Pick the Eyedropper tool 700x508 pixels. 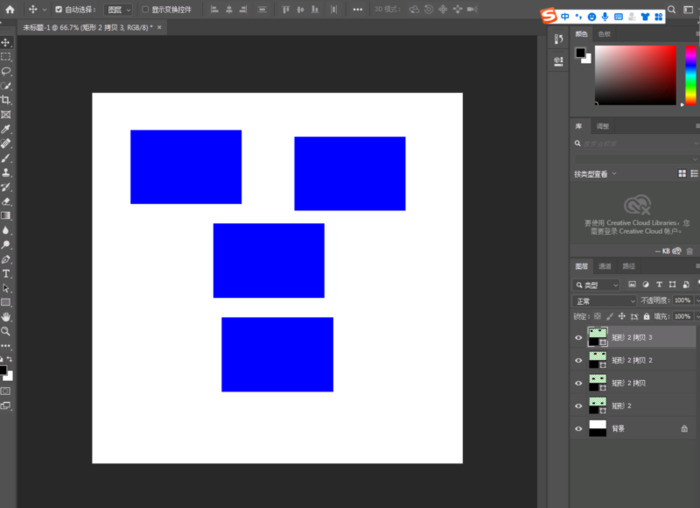tap(6, 129)
